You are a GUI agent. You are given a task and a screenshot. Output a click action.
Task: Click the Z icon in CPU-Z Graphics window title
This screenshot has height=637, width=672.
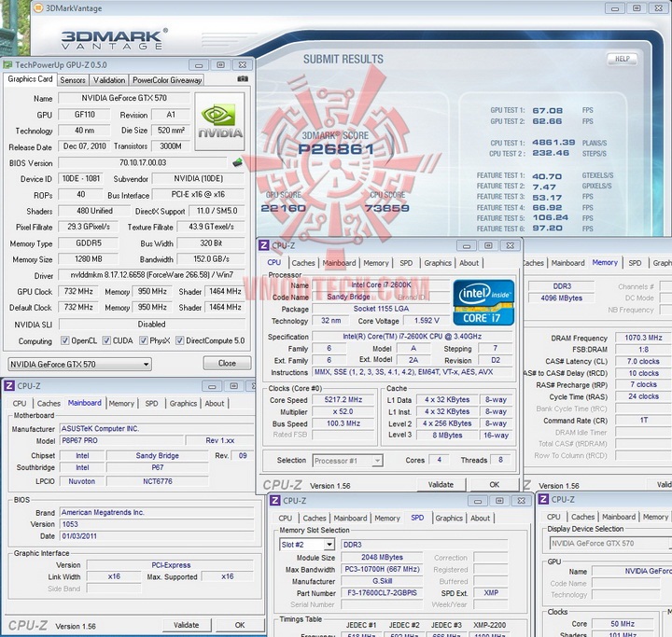(543, 499)
